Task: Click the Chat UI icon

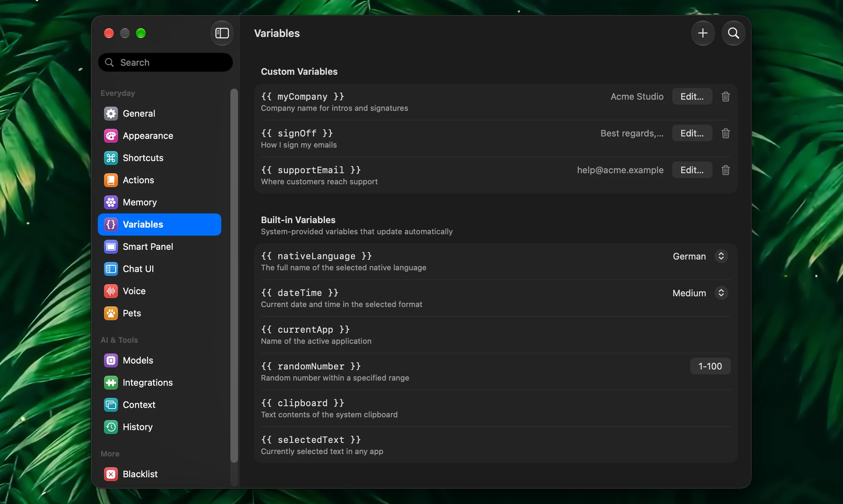Action: (x=111, y=269)
